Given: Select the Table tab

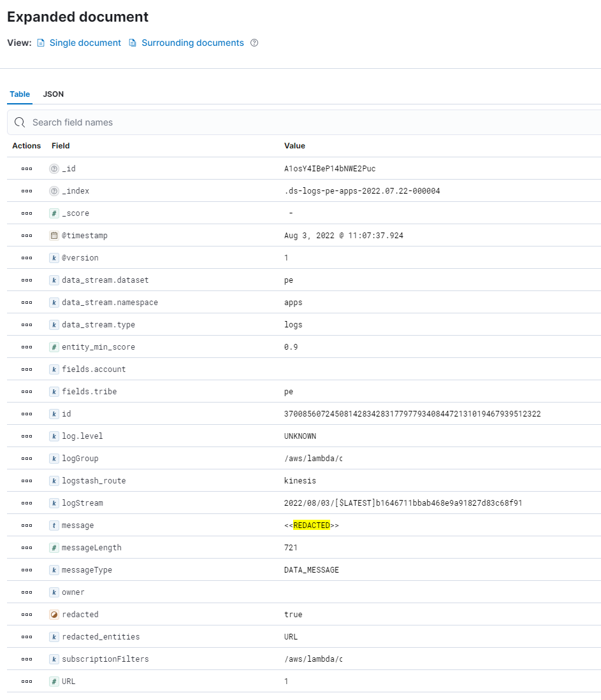Looking at the screenshot, I should 19,94.
